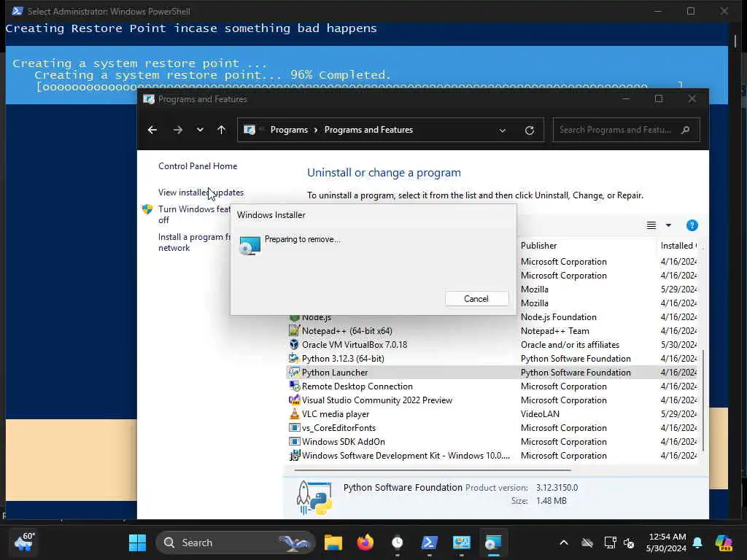The height and width of the screenshot is (560, 747).
Task: Open the Windows Start menu
Action: (x=137, y=542)
